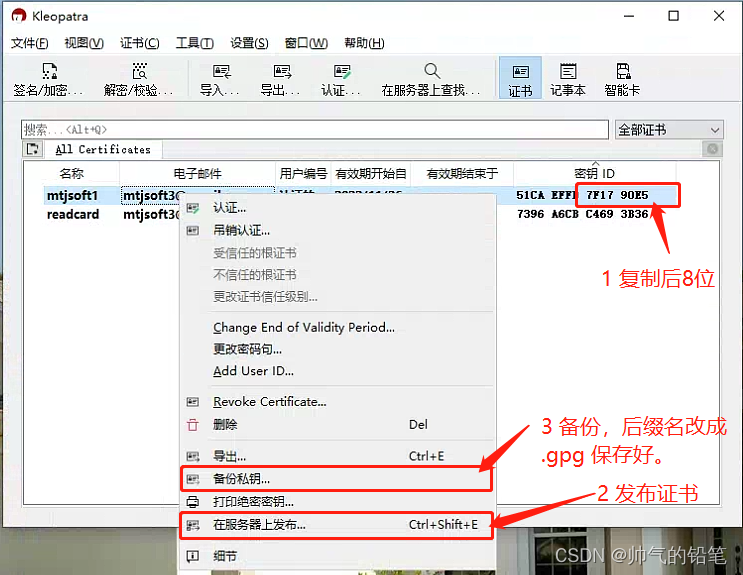Choose Revoke Certificate... entry
The image size is (743, 575).
(337, 402)
